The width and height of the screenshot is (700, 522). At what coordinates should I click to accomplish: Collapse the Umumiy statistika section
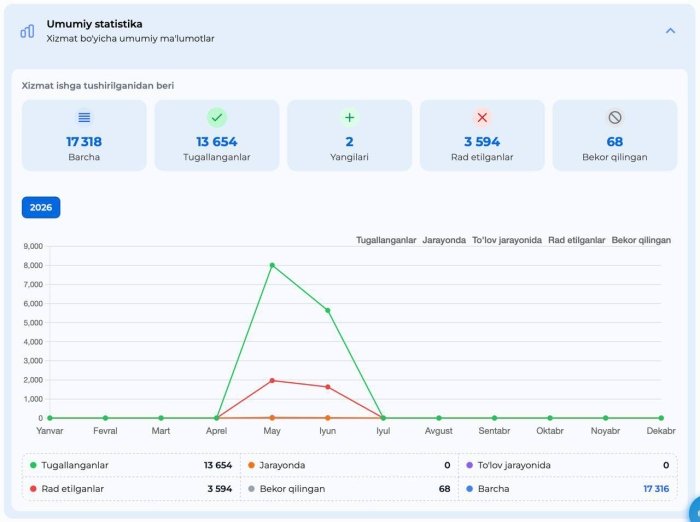click(670, 31)
